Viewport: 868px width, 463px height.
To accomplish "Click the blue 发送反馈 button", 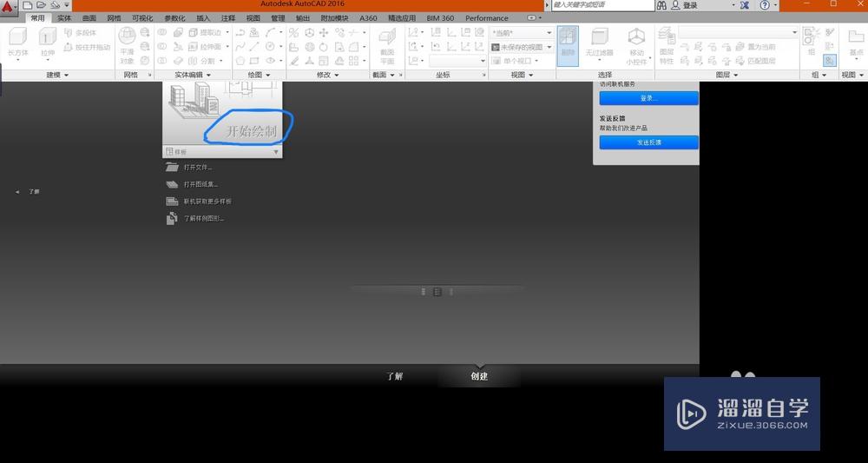I will coord(648,142).
